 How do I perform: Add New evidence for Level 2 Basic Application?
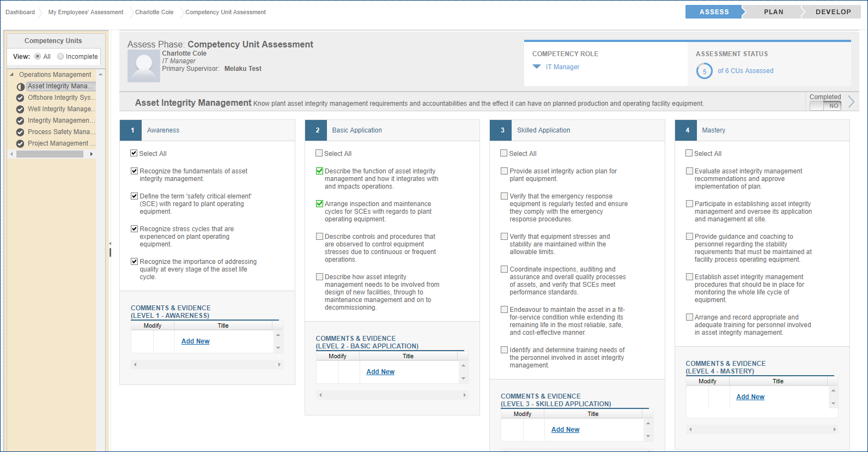[380, 372]
